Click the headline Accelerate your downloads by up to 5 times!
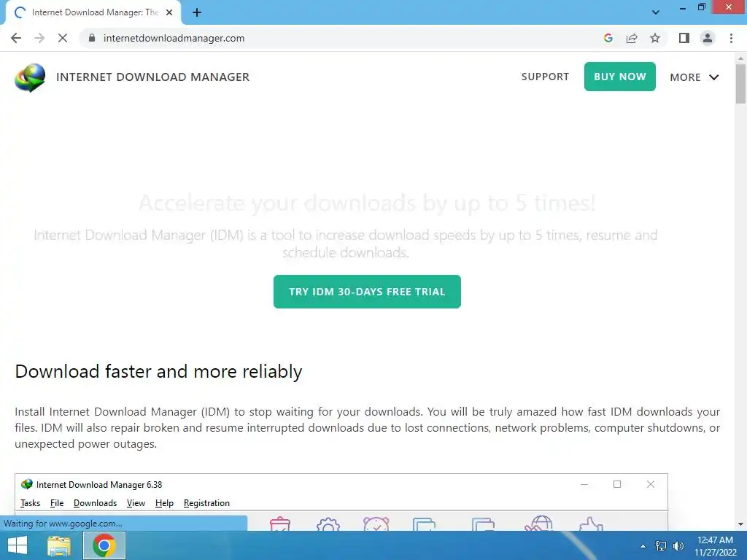This screenshot has width=747, height=560. 367,203
